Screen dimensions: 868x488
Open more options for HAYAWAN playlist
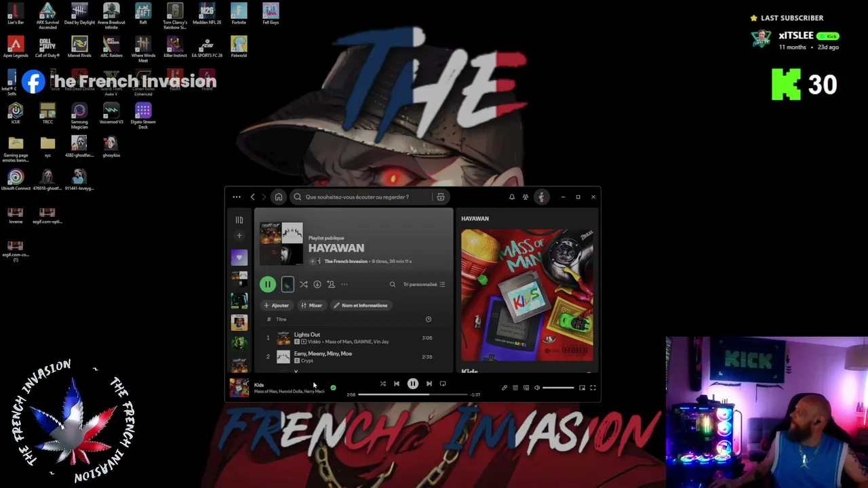click(x=344, y=285)
